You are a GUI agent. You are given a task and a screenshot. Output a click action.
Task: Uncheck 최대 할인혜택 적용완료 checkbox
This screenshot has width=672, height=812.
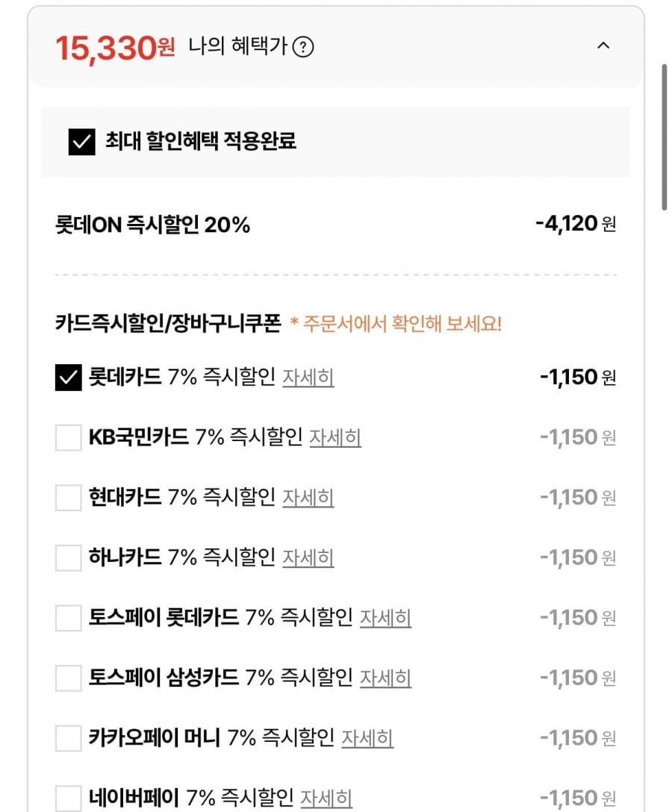coord(81,142)
